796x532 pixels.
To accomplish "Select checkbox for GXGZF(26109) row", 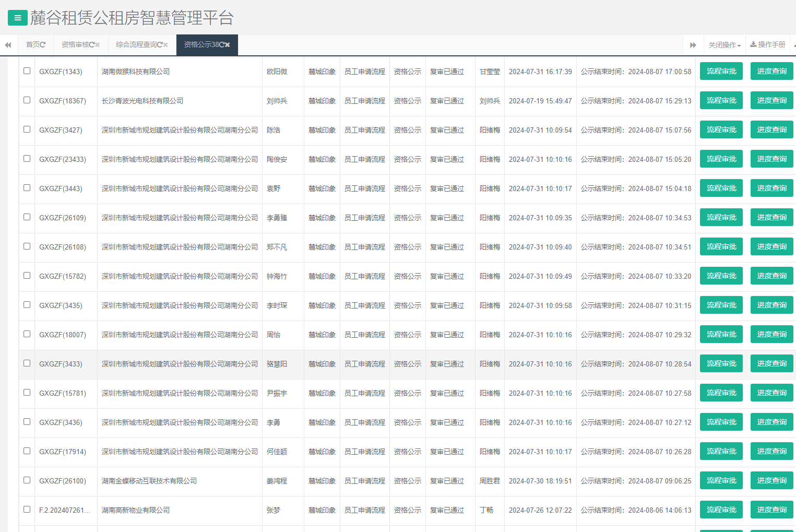I will [27, 217].
